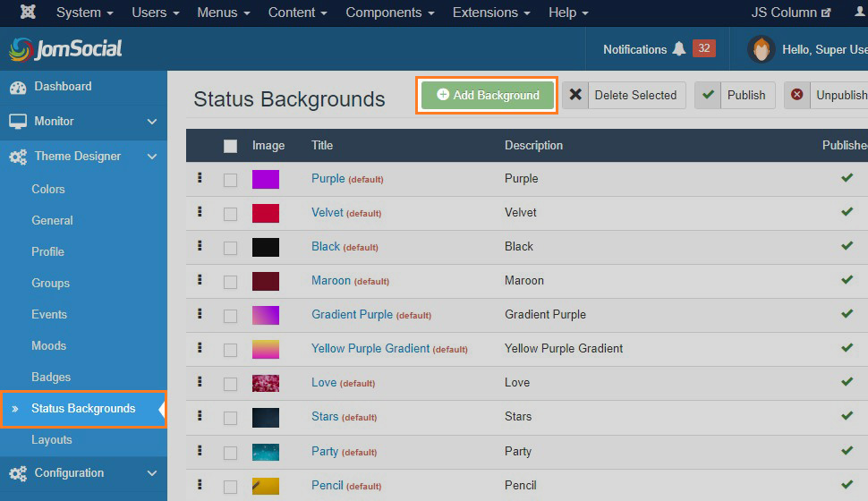Click the drag handle of Gradient Purple row
868x501 pixels.
(x=200, y=314)
